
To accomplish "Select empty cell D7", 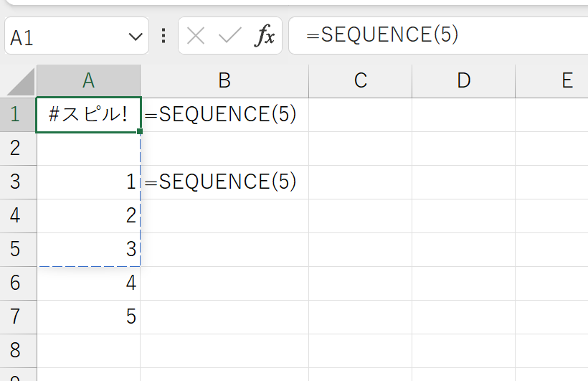I will click(464, 317).
